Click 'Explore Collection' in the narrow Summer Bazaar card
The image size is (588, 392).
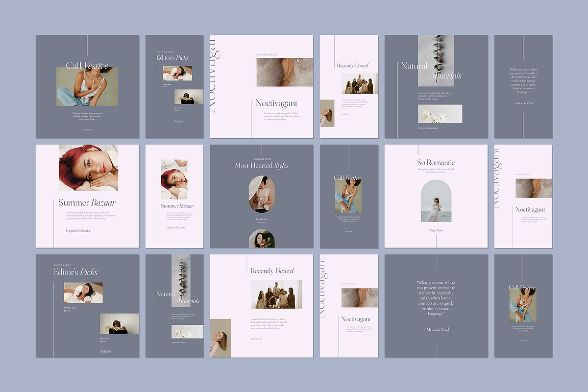[176, 227]
